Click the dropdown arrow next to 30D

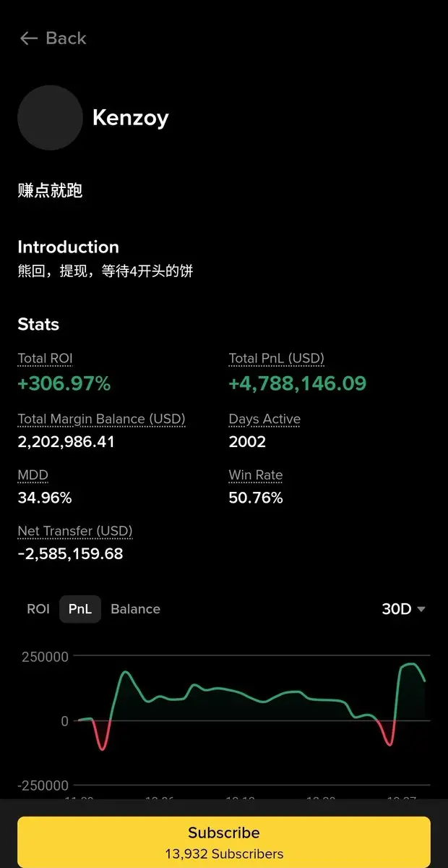pos(421,610)
